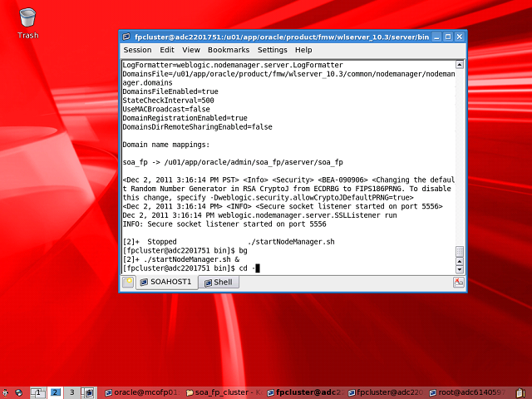Click the Konsole window menu icon in title bar
Viewport: 532px width, 399px height.
pos(126,37)
